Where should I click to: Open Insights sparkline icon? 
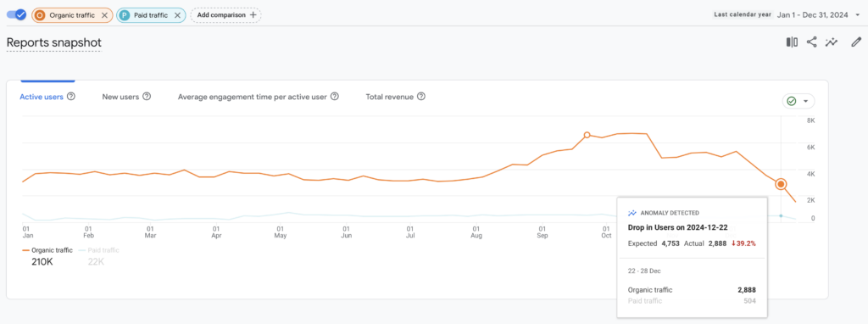831,42
